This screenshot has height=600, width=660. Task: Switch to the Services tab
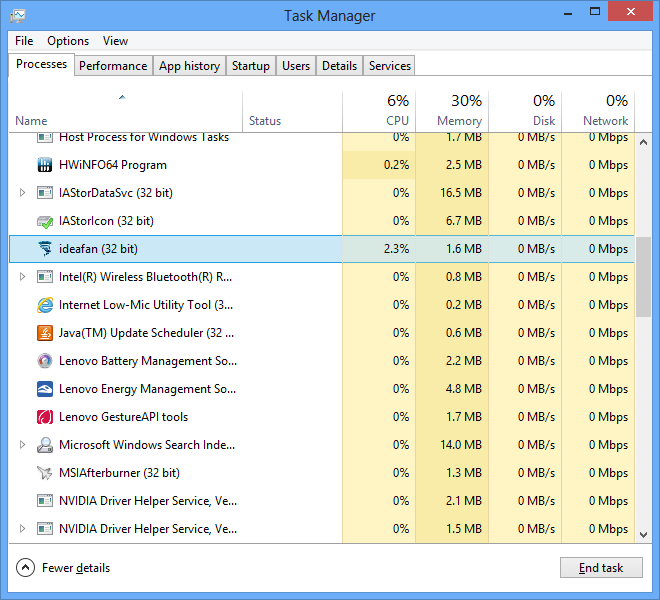pyautogui.click(x=389, y=66)
